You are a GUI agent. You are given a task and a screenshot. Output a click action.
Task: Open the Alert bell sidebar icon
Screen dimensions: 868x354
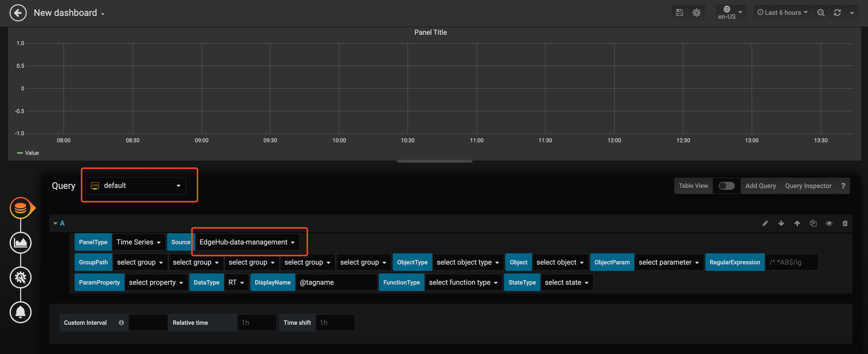pos(21,312)
